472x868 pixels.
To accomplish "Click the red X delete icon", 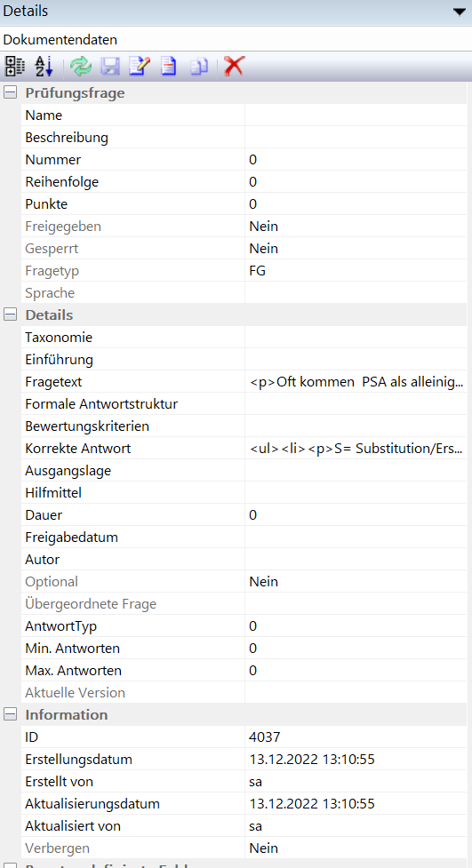I will point(235,67).
